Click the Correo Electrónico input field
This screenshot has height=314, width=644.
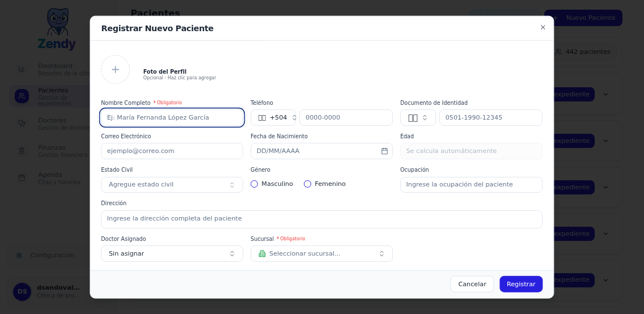(x=172, y=151)
